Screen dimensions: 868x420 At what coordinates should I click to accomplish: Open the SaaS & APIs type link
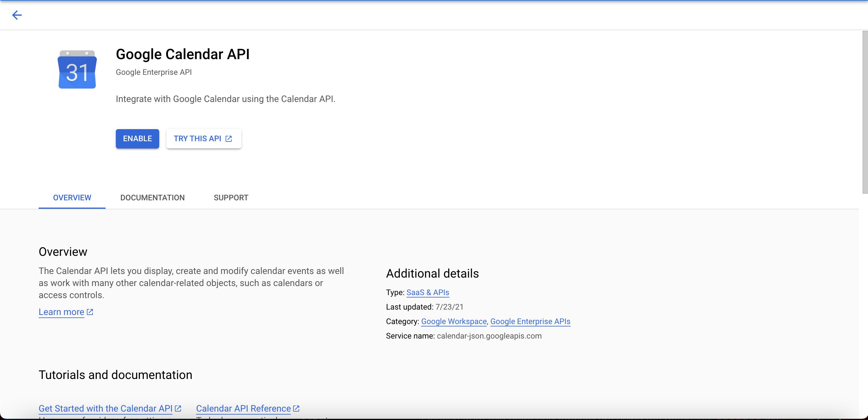[428, 293]
